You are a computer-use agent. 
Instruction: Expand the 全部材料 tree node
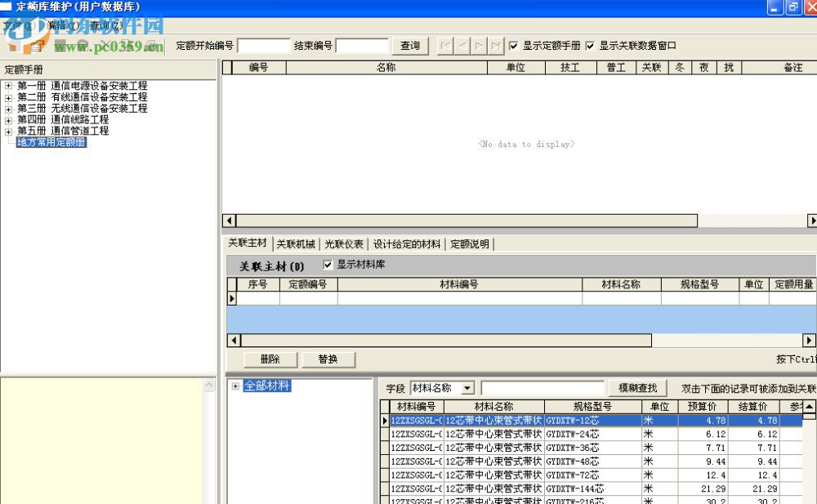[235, 387]
